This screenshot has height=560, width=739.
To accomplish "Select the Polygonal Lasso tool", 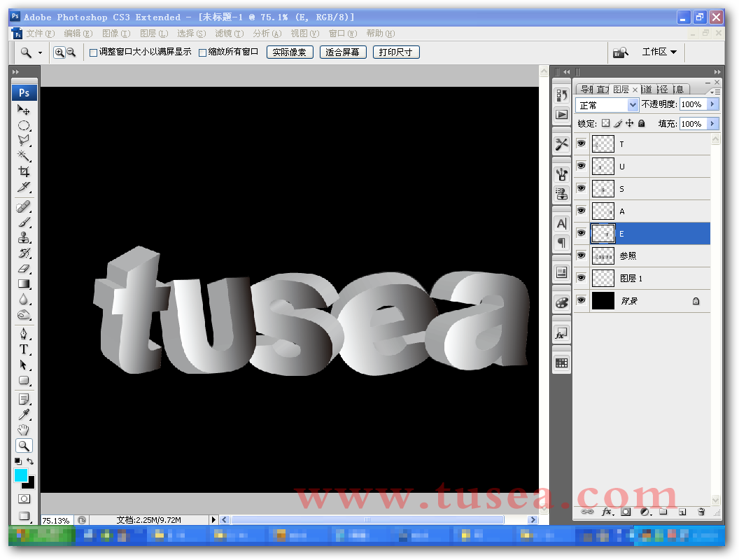I will [24, 141].
